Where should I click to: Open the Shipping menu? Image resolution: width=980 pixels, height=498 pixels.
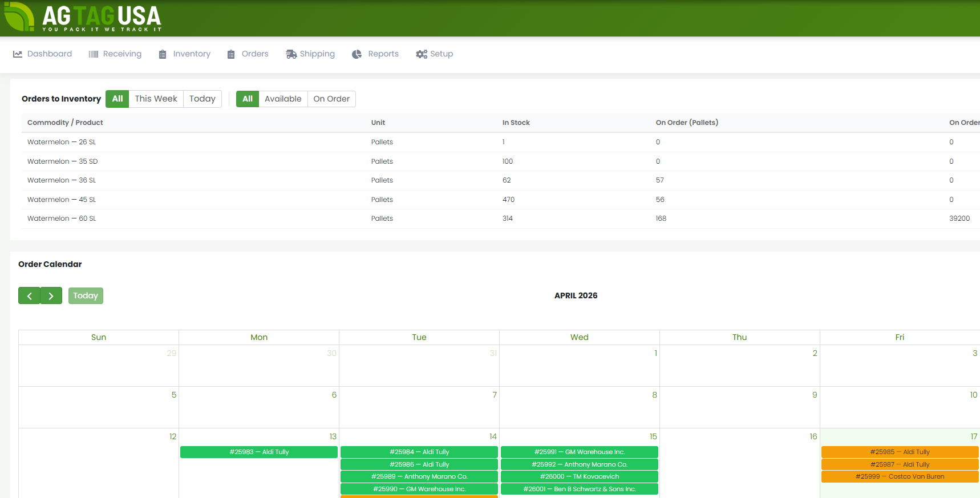[310, 54]
